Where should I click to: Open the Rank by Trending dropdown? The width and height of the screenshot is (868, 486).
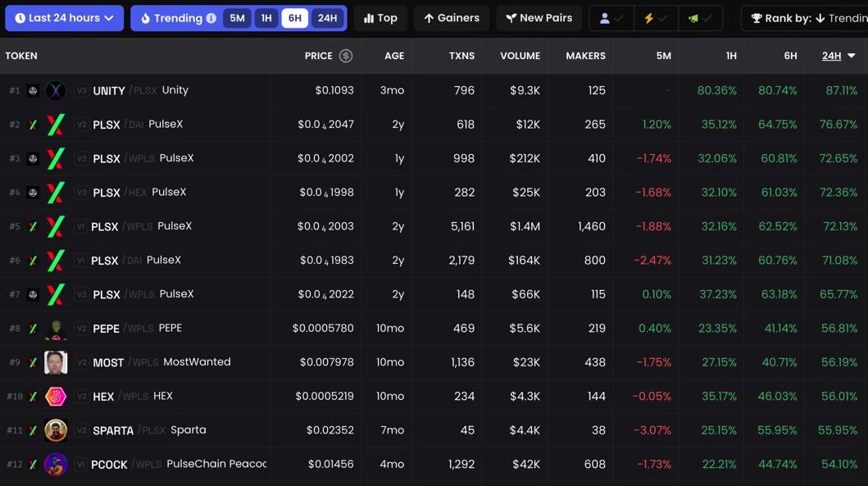click(x=806, y=18)
